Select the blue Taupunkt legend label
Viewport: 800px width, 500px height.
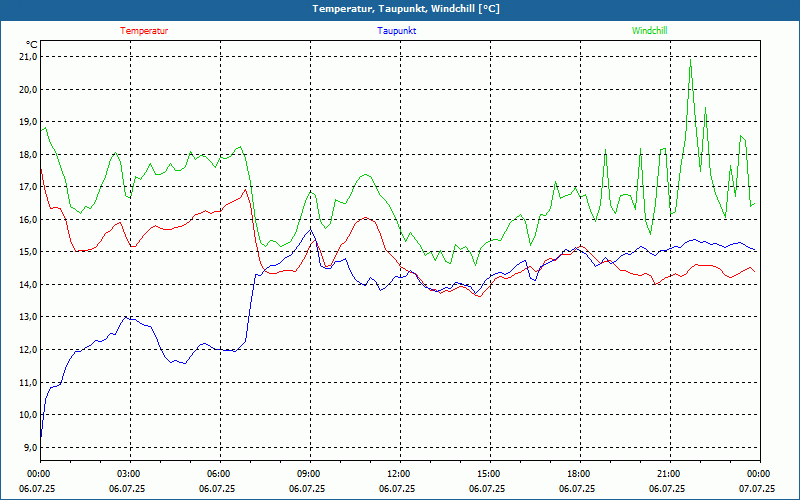coord(397,31)
